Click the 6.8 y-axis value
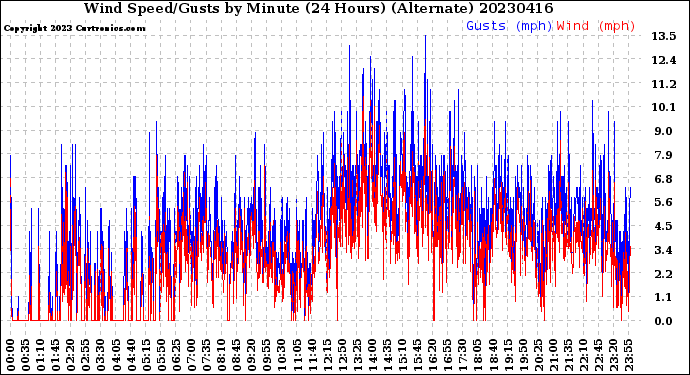The width and height of the screenshot is (690, 375). point(664,179)
